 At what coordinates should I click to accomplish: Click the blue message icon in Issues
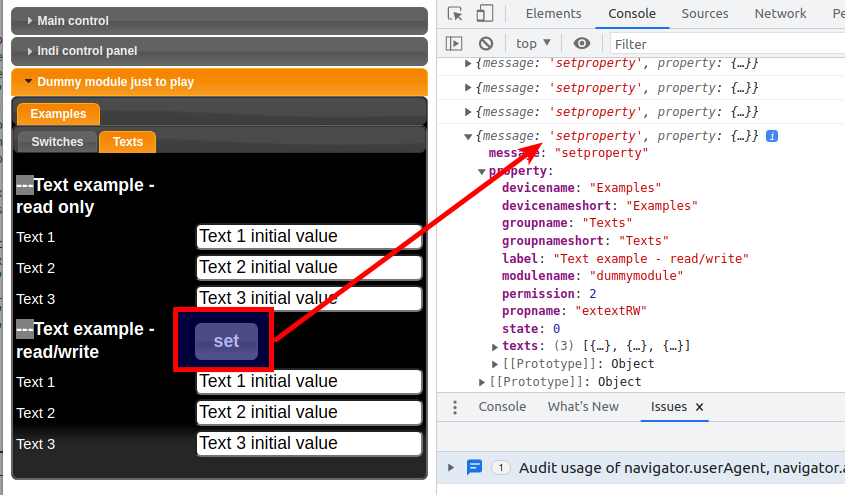click(474, 468)
